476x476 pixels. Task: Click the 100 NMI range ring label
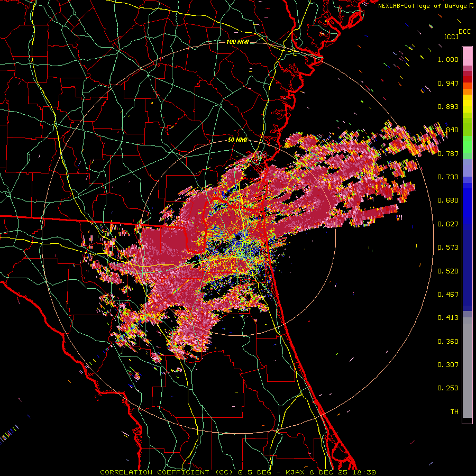[x=237, y=42]
